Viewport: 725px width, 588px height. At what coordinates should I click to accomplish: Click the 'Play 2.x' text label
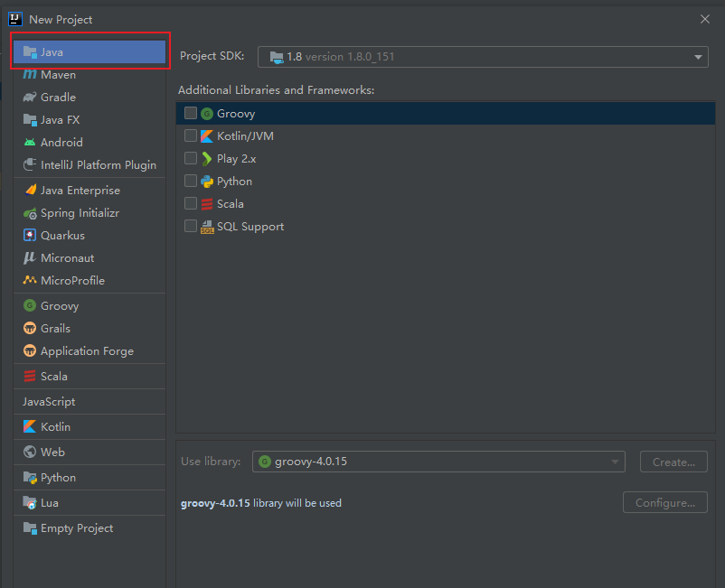click(x=237, y=159)
